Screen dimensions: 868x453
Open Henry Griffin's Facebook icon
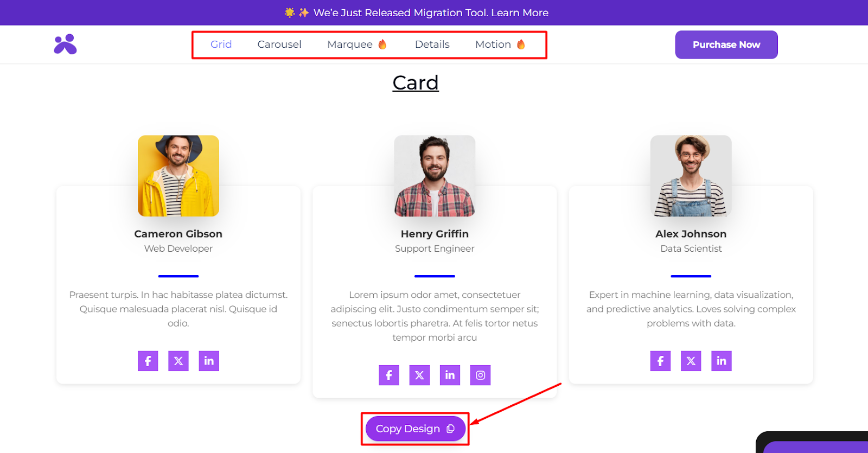pos(389,375)
